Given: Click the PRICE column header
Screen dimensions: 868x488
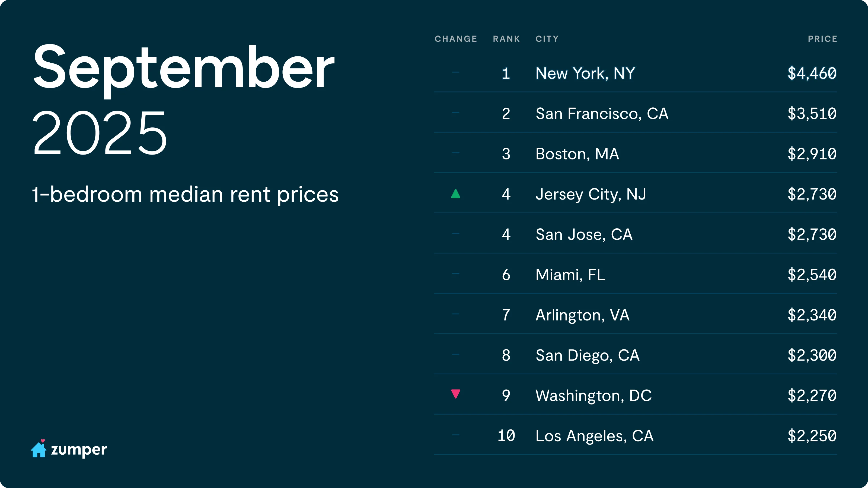Looking at the screenshot, I should pos(822,39).
